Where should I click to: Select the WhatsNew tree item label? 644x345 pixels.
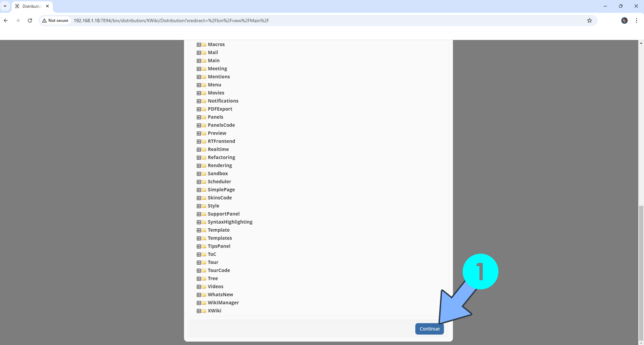(x=220, y=295)
